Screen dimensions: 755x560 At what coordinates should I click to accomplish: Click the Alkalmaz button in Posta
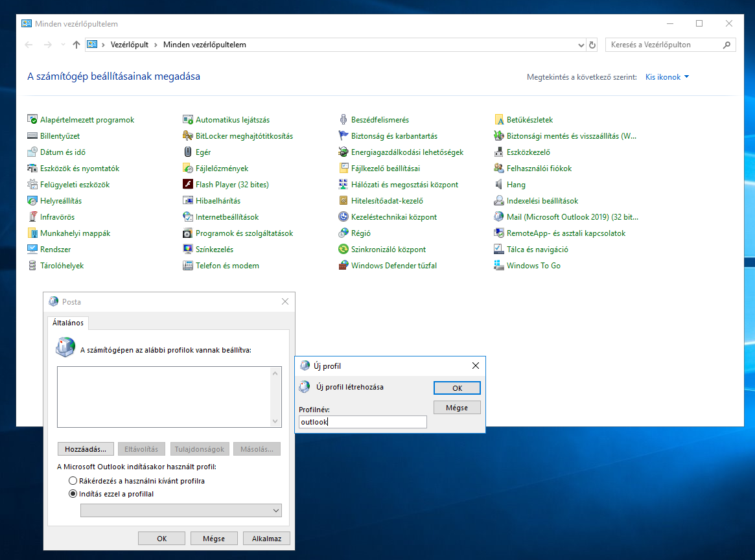tap(266, 539)
